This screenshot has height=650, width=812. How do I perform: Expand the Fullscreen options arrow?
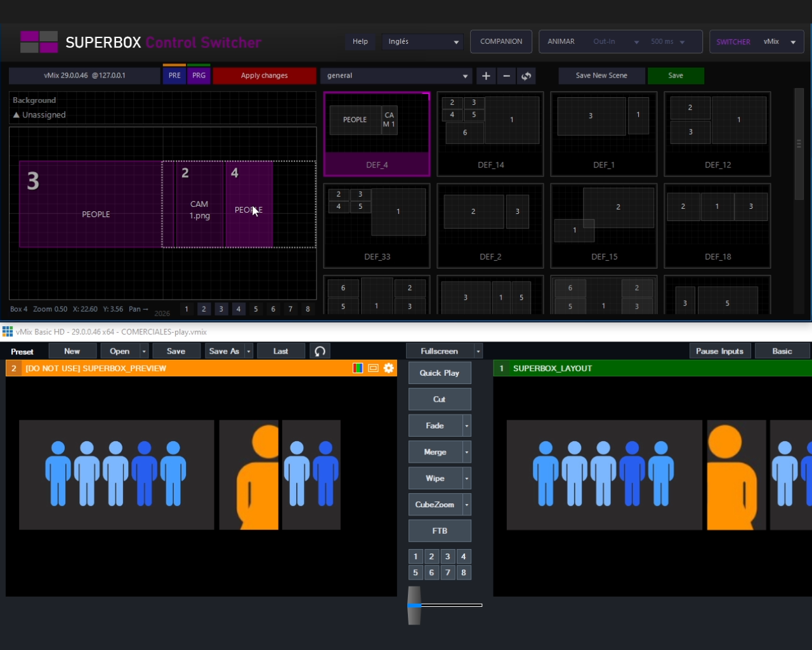click(x=478, y=351)
